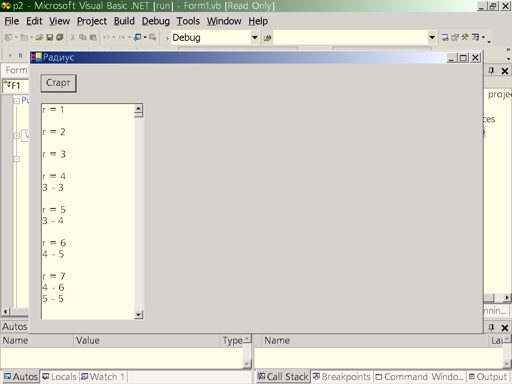
Task: Switch to the Watch 1 tab
Action: tap(103, 377)
